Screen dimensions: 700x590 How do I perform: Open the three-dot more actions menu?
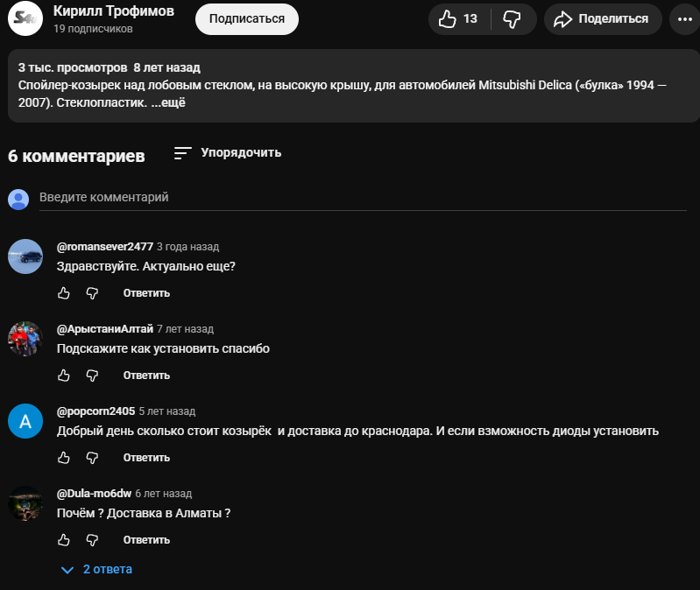[x=683, y=18]
